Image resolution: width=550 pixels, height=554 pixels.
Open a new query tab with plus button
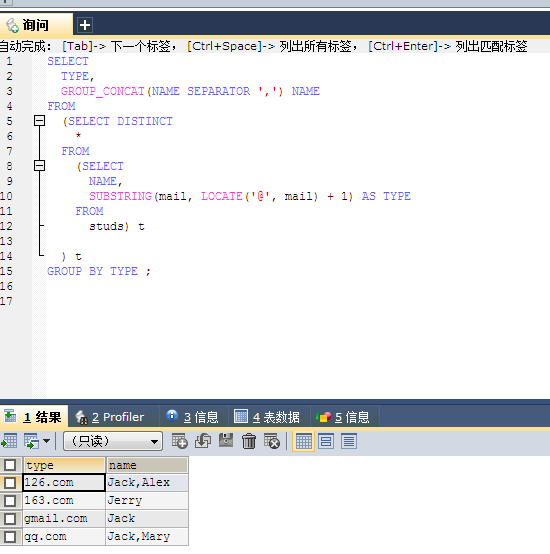(85, 25)
